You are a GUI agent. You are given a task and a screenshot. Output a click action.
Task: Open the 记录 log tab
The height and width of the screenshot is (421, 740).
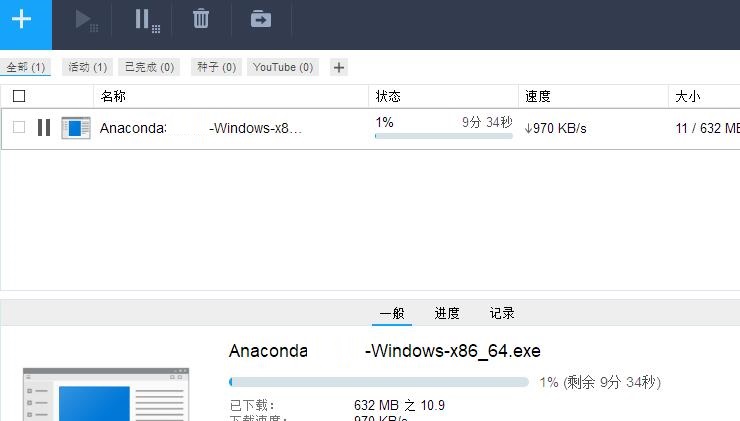502,313
